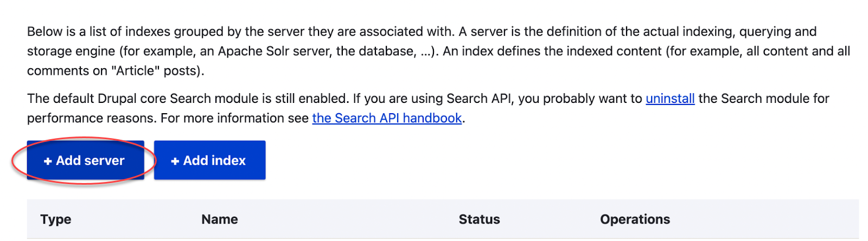Click the Add server button
This screenshot has width=868, height=241.
click(86, 160)
